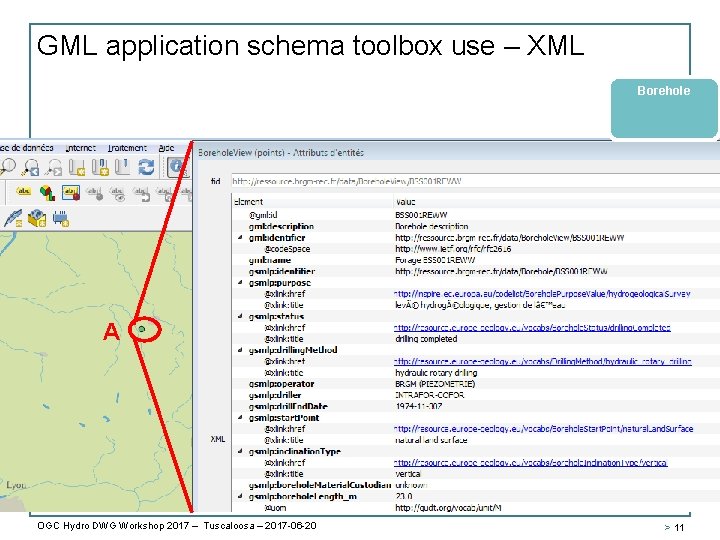This screenshot has height=540, width=720.
Task: Click the XML label beside the tree
Action: point(218,439)
